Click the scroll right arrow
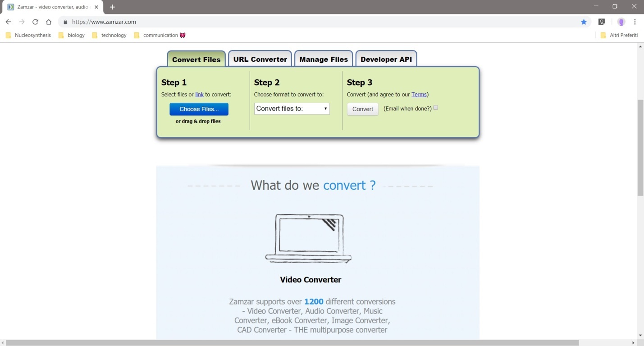 633,343
